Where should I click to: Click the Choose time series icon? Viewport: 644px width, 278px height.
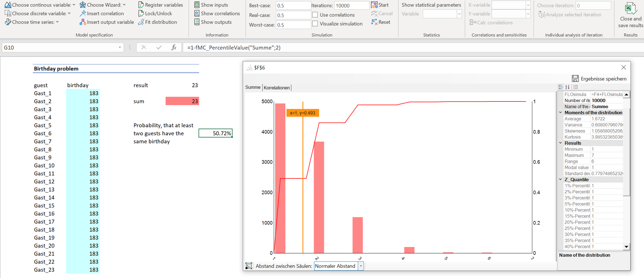click(x=8, y=22)
